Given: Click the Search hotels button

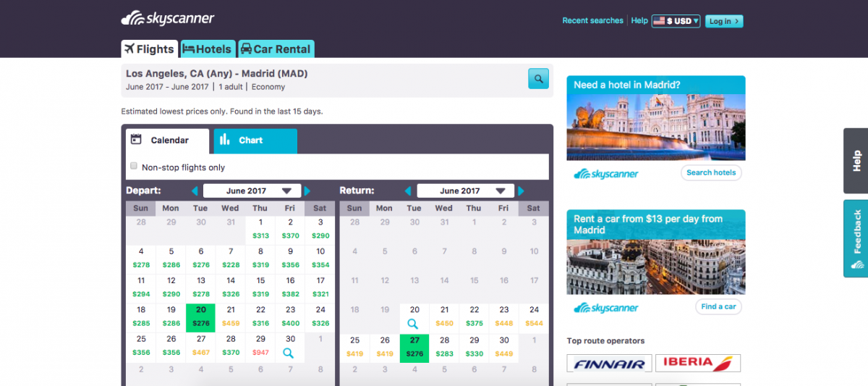Looking at the screenshot, I should [x=710, y=172].
